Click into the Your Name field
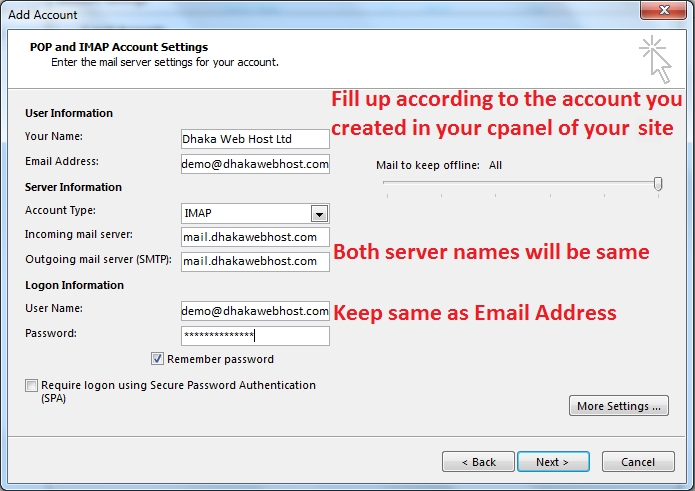 [255, 139]
